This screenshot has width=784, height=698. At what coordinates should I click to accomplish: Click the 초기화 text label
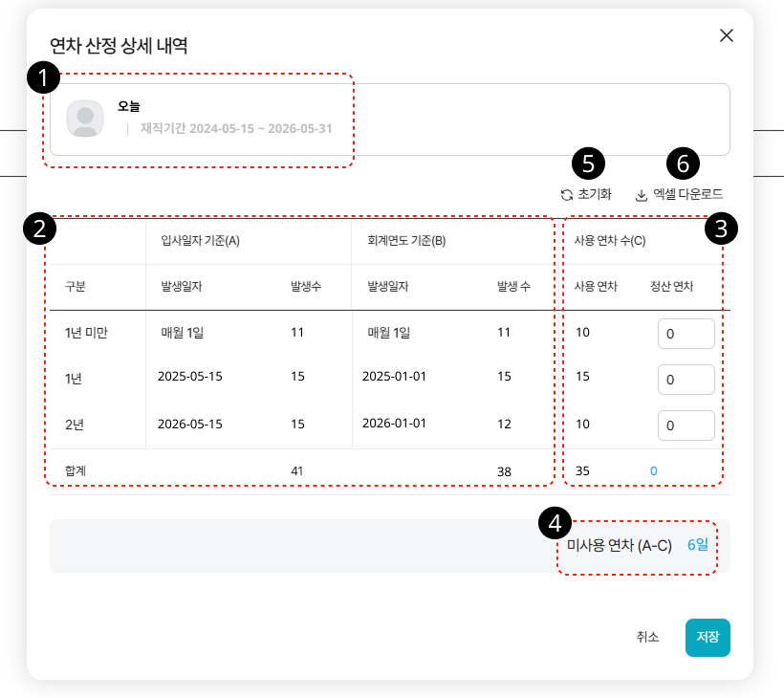[595, 194]
